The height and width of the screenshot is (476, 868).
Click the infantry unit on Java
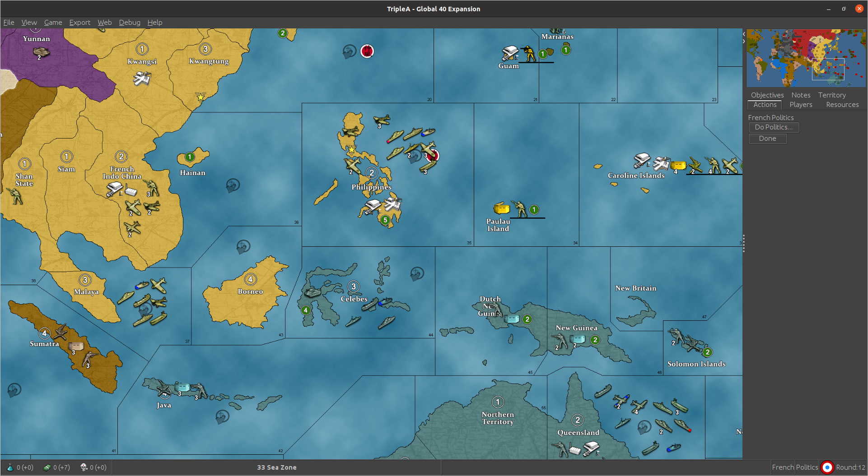pos(198,391)
